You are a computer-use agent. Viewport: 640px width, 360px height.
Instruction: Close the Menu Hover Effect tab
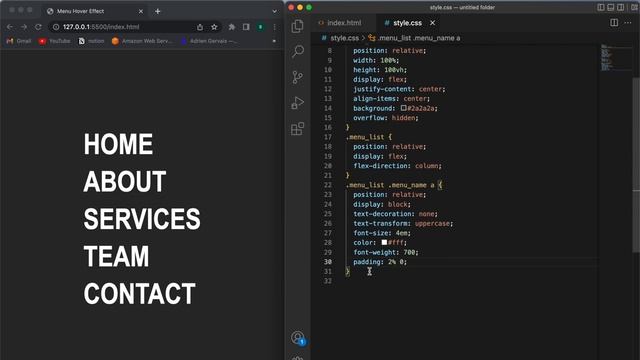(141, 11)
